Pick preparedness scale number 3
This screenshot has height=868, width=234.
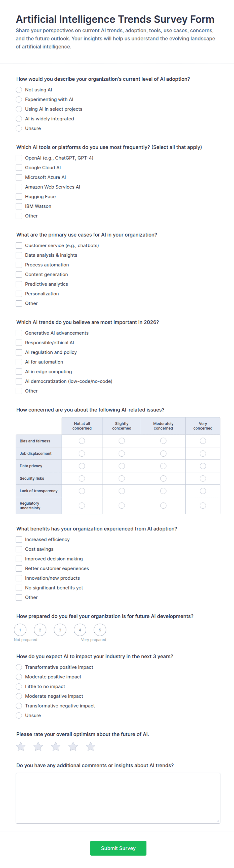[60, 630]
